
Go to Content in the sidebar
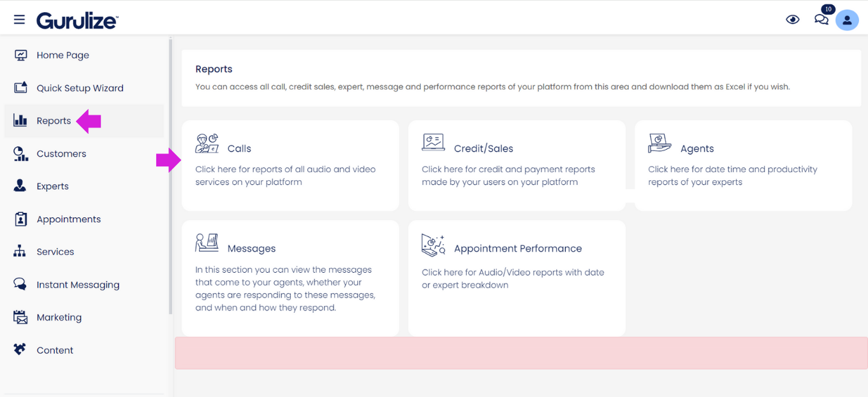coord(55,350)
